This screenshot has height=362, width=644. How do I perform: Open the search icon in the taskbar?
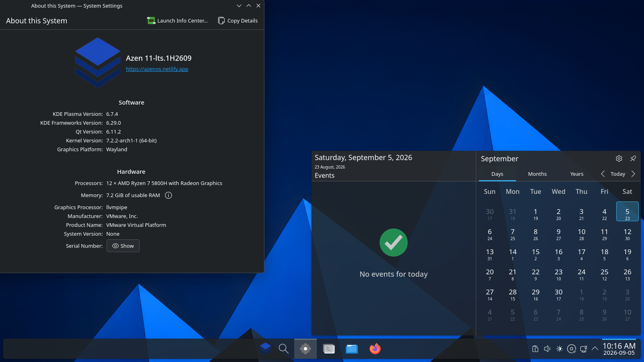tap(284, 348)
